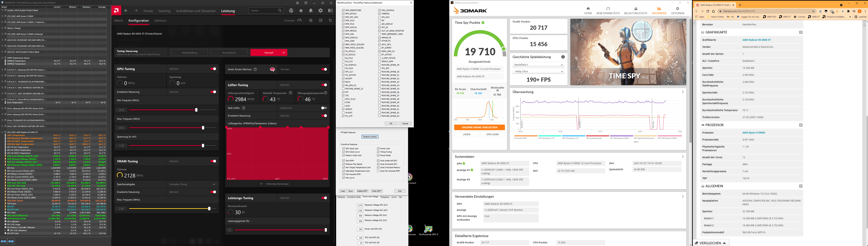
Task: Toggle Leistungs-Tuning switch
Action: click(324, 198)
